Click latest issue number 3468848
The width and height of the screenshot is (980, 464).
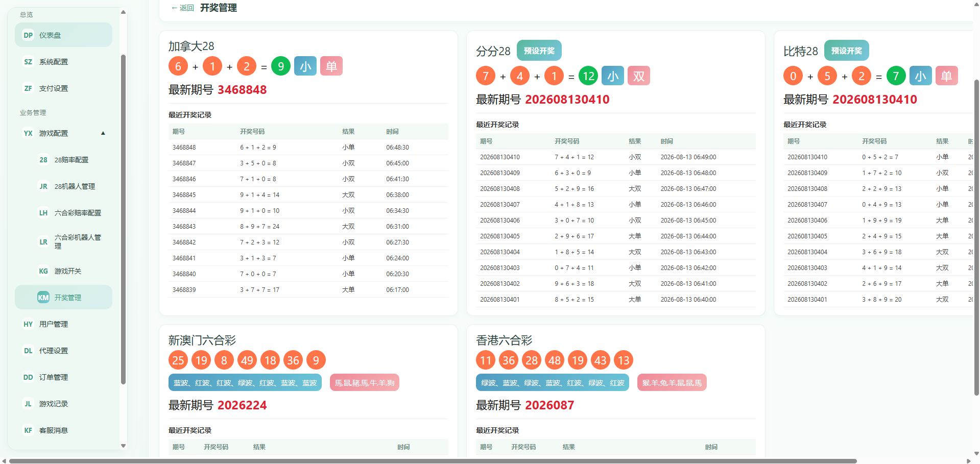[x=242, y=90]
